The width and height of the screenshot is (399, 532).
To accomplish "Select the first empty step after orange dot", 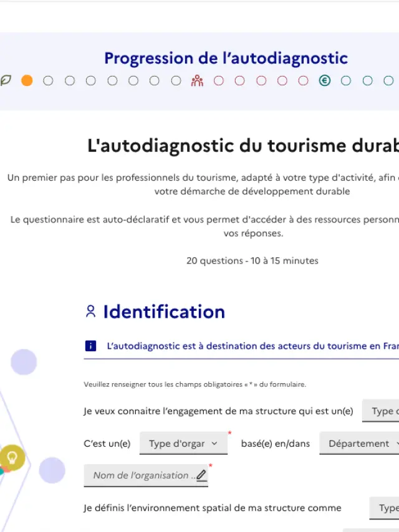I will pos(48,80).
